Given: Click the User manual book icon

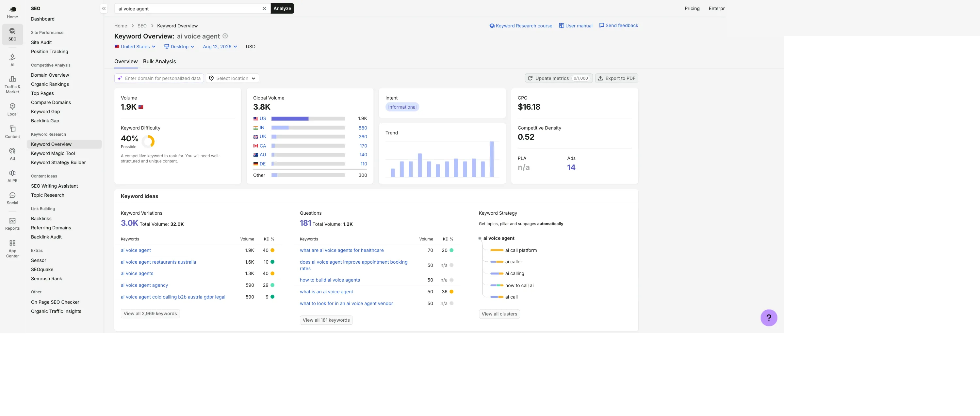Looking at the screenshot, I should coord(561,25).
